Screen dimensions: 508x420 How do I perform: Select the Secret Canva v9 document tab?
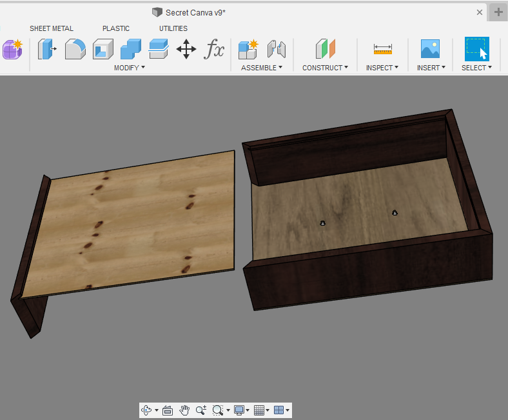click(x=195, y=13)
